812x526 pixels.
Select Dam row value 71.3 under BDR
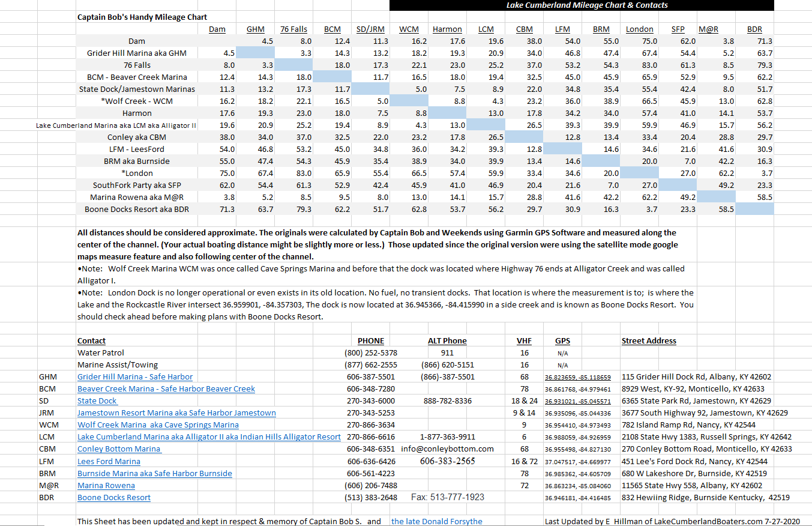[x=765, y=41]
